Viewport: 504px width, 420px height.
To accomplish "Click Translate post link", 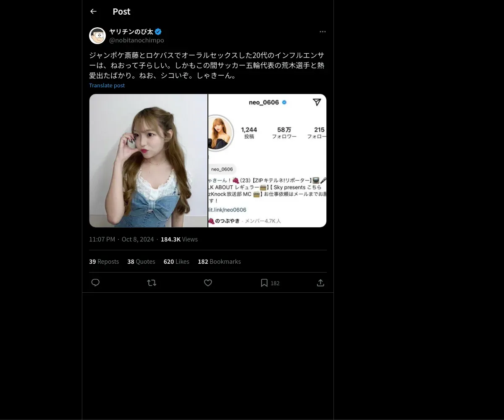I will tap(107, 85).
